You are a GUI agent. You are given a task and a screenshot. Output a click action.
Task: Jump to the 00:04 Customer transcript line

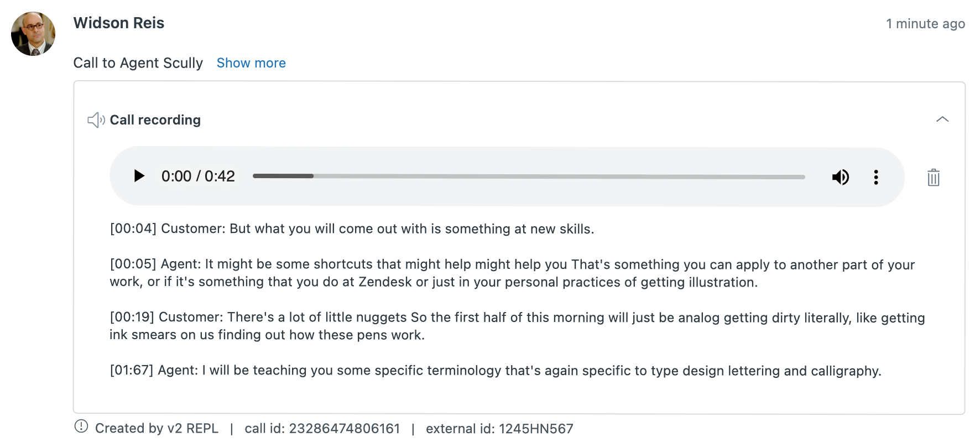point(352,229)
